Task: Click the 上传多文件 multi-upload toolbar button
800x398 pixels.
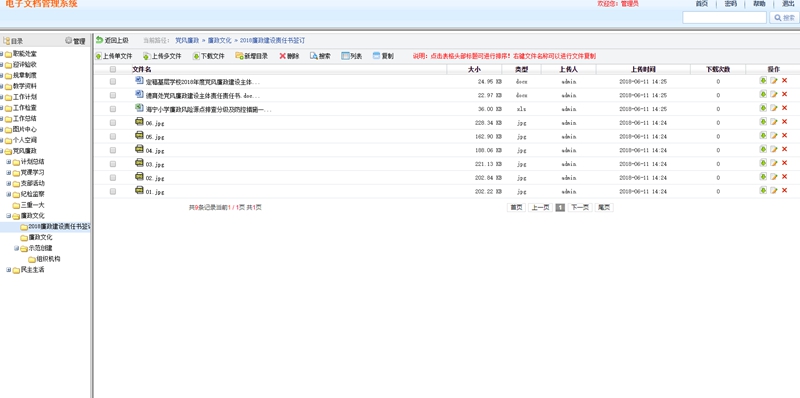Action: [x=162, y=56]
